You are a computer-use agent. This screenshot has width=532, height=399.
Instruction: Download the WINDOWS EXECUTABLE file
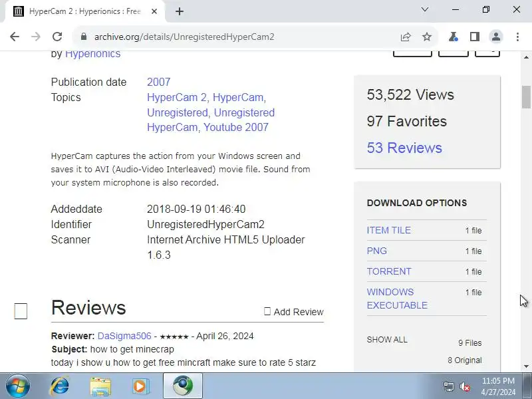[397, 299]
